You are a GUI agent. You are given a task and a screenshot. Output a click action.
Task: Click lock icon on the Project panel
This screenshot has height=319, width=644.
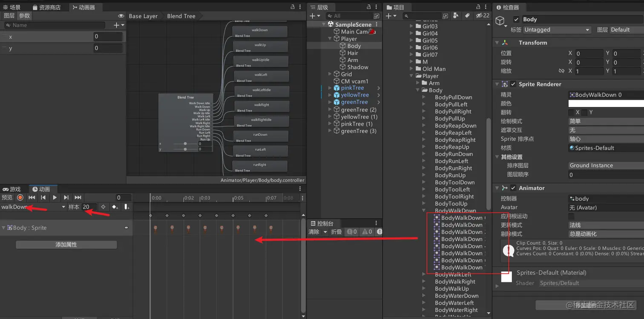point(478,7)
